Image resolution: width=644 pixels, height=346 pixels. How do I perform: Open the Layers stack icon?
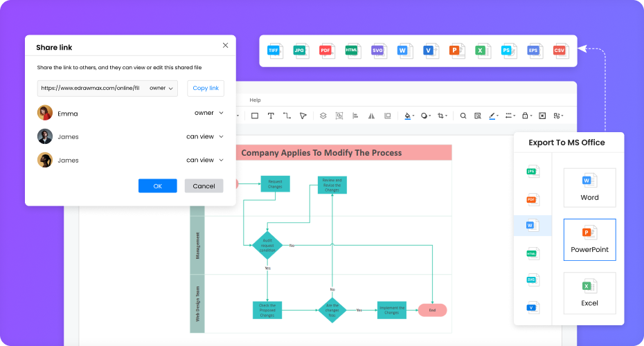(x=323, y=116)
